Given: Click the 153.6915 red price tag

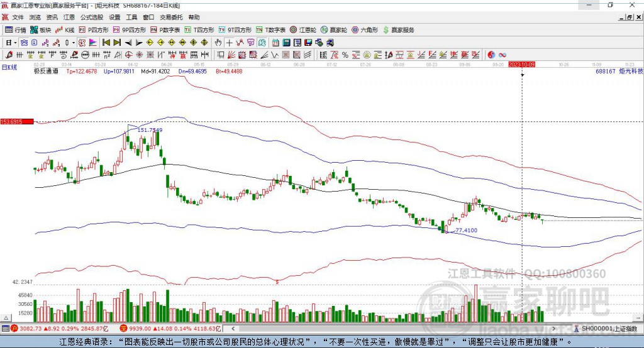Looking at the screenshot, I should point(17,122).
